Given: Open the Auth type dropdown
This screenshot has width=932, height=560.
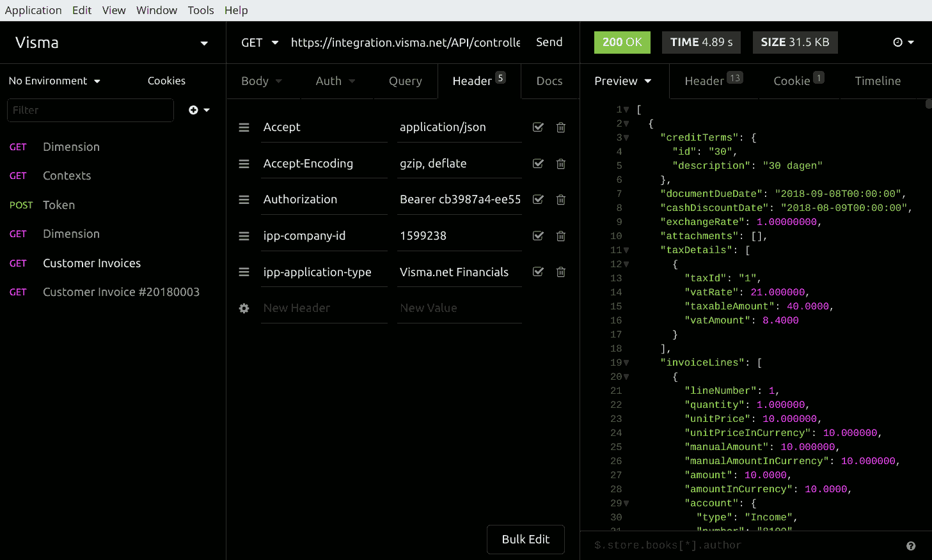Looking at the screenshot, I should [335, 81].
